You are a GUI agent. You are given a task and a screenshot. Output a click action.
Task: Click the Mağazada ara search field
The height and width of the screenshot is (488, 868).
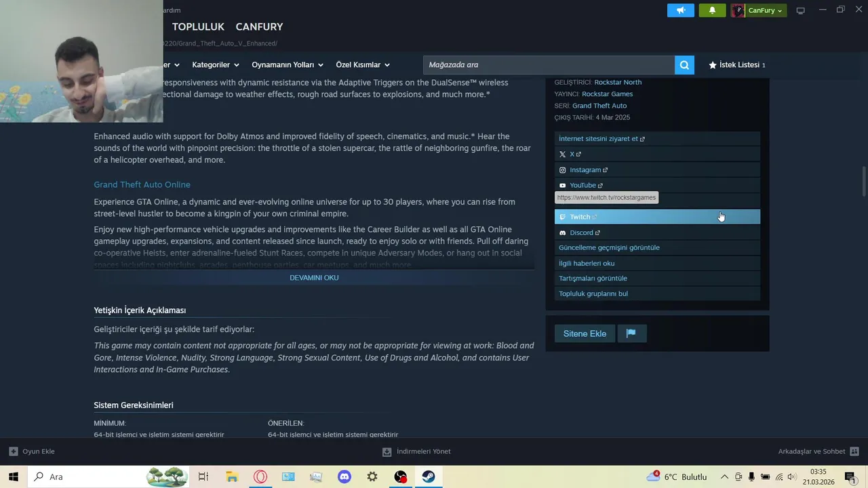[x=549, y=65]
